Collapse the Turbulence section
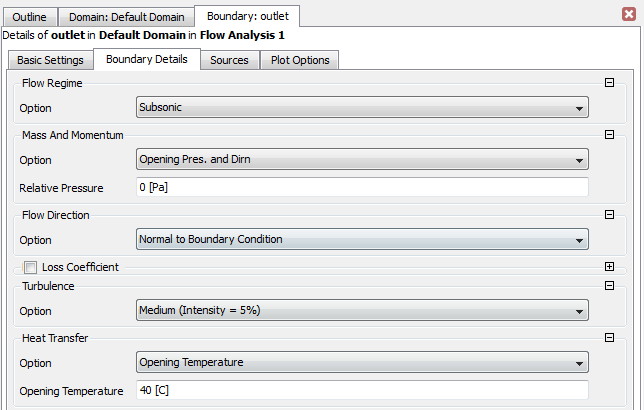Viewport: 644px width, 410px height. pos(609,286)
